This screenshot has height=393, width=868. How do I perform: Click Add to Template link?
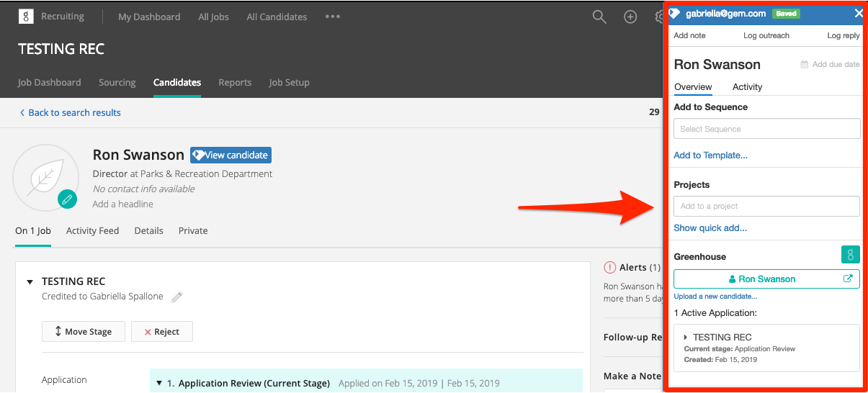pyautogui.click(x=710, y=155)
